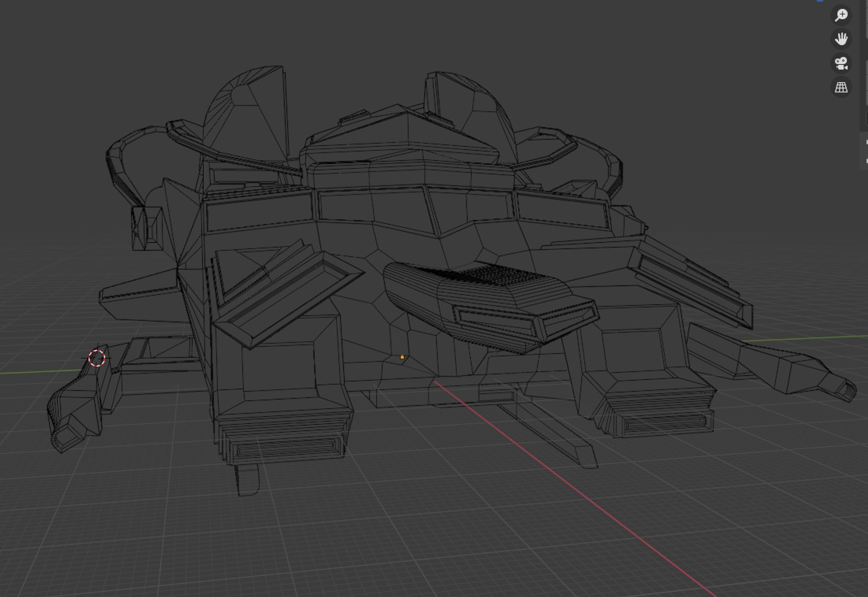Click the zoom magnifier icon in the viewport
The width and height of the screenshot is (868, 597).
[x=841, y=15]
